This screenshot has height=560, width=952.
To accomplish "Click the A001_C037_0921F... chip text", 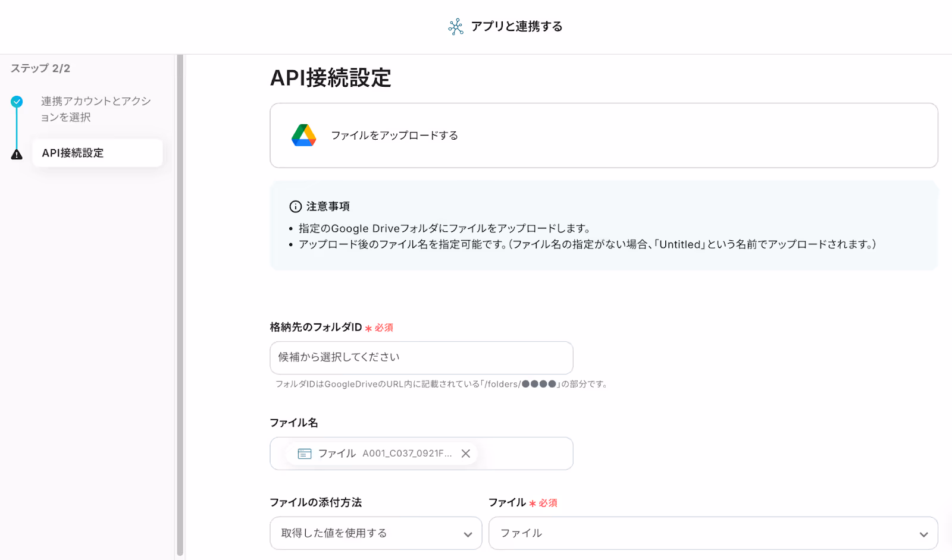I will click(x=407, y=454).
